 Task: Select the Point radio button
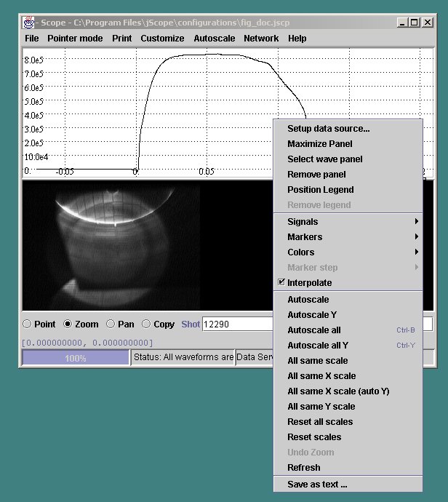pos(28,324)
